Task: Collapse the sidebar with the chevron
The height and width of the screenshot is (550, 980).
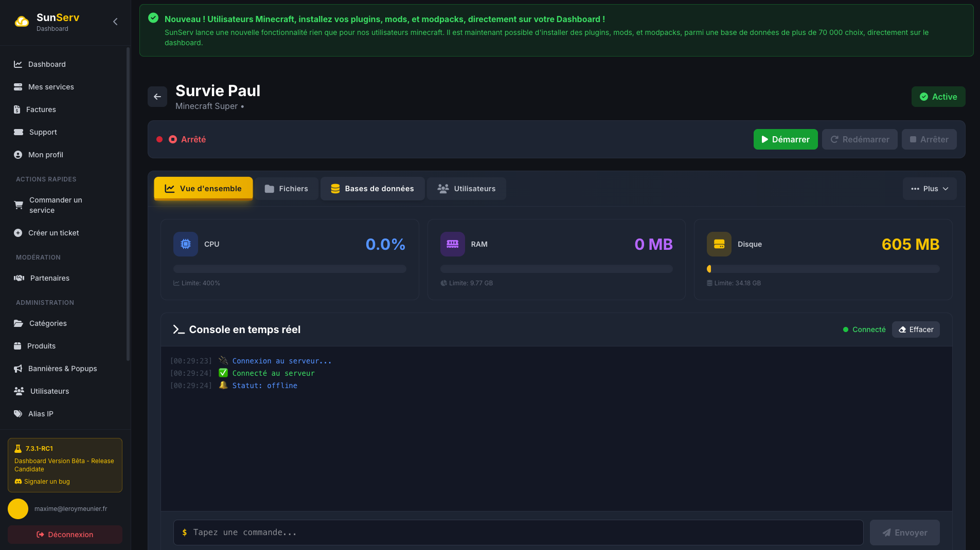Action: pyautogui.click(x=115, y=22)
